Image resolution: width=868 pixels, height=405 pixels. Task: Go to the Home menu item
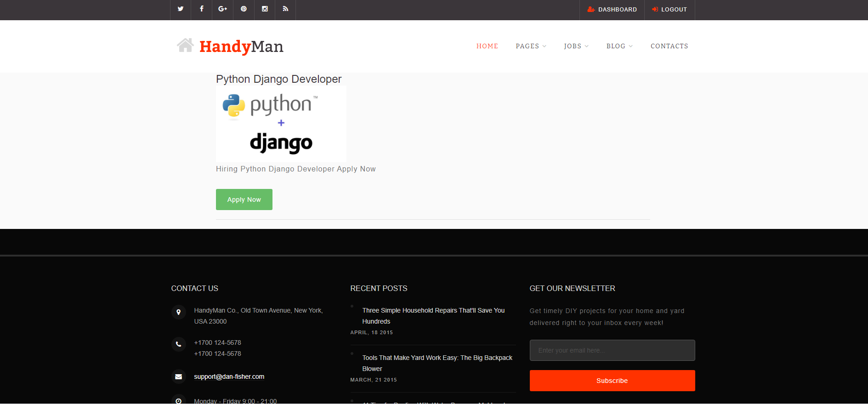487,46
